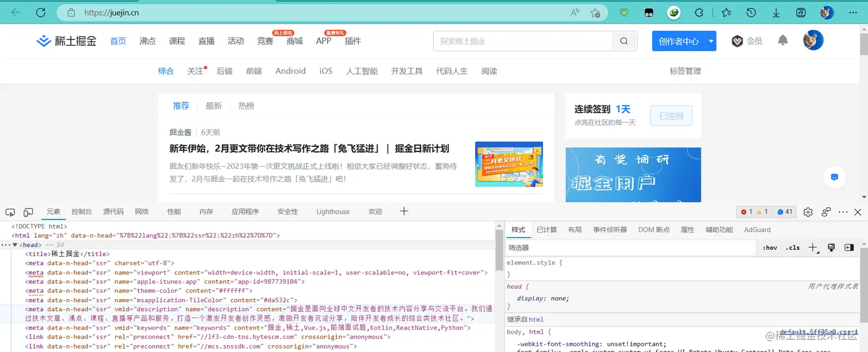Click the address bar URL juejin.cn
The image size is (868, 352).
[x=111, y=12]
